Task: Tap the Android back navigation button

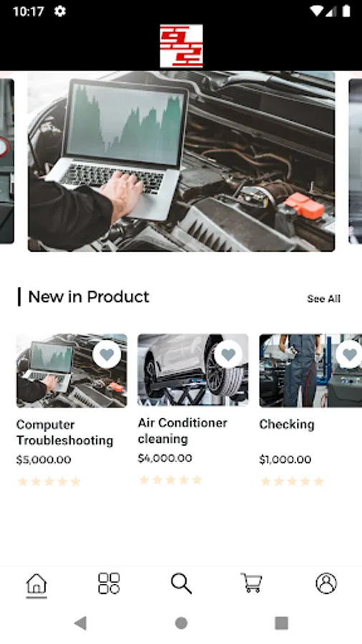Action: pos(80,623)
